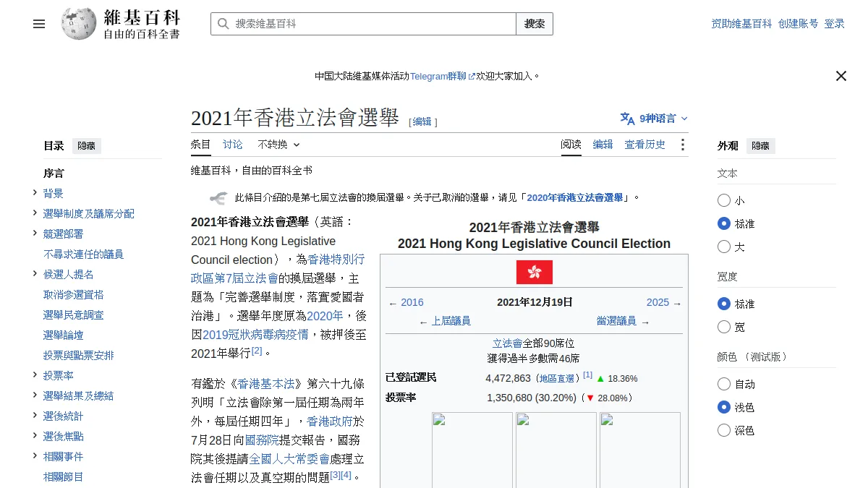
Task: Switch to the 讨论 tab
Action: 233,145
